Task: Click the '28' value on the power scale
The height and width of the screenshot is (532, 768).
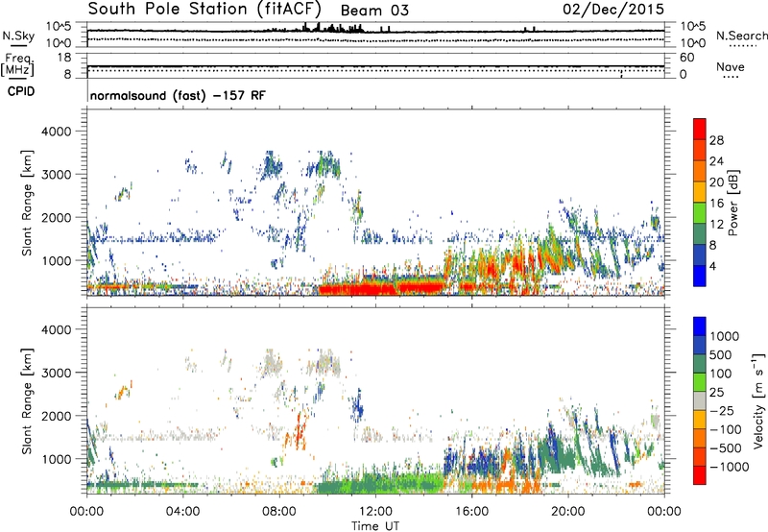Action: (x=716, y=140)
